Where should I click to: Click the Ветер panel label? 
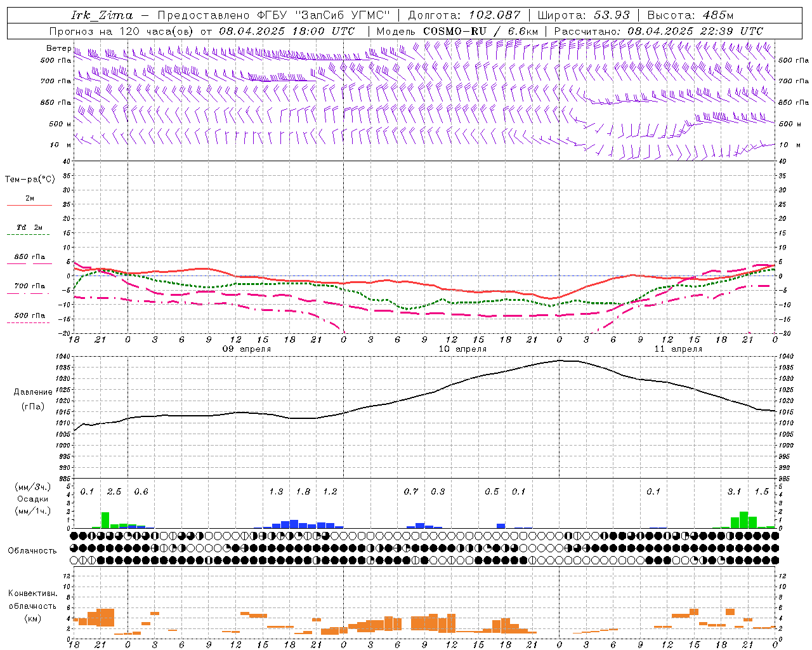pyautogui.click(x=58, y=48)
